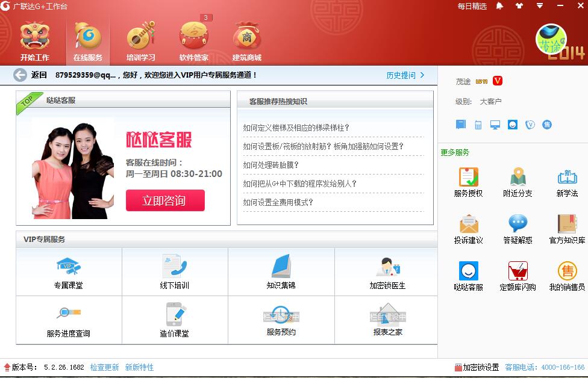Open the 知识集锦 book service

pos(281,272)
